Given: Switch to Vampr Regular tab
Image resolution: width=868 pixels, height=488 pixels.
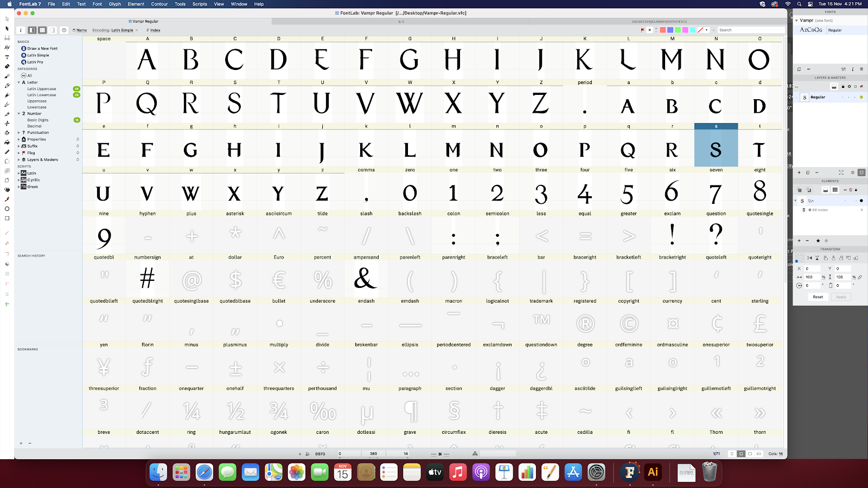Looking at the screenshot, I should click(143, 21).
